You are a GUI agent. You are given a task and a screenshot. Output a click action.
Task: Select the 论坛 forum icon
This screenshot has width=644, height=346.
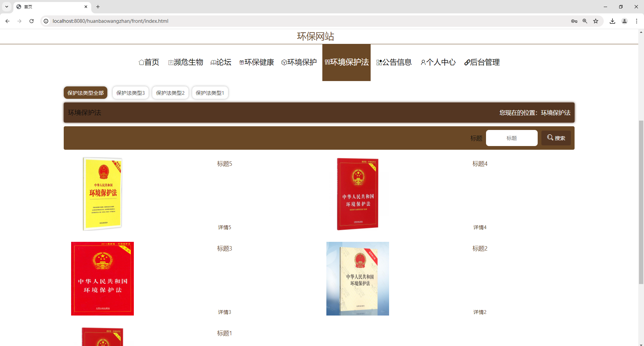click(x=213, y=62)
